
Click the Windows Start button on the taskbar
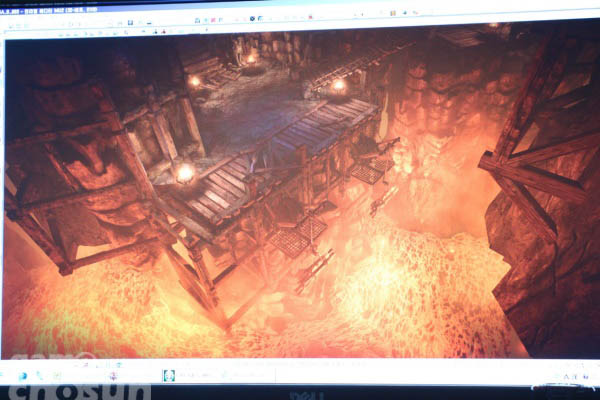click(20, 377)
